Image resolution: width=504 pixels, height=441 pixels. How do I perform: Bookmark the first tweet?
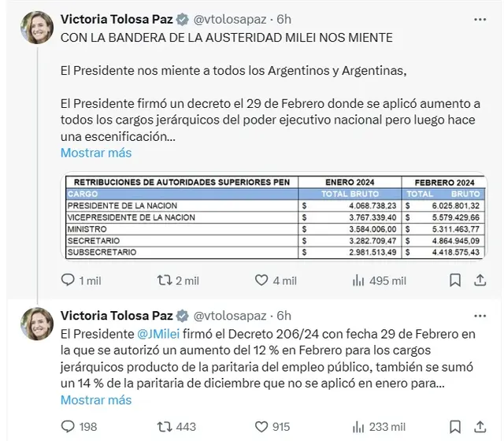click(x=455, y=280)
